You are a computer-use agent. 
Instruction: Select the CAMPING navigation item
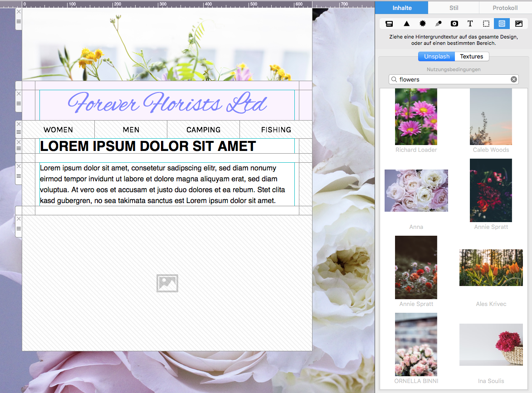pyautogui.click(x=204, y=130)
